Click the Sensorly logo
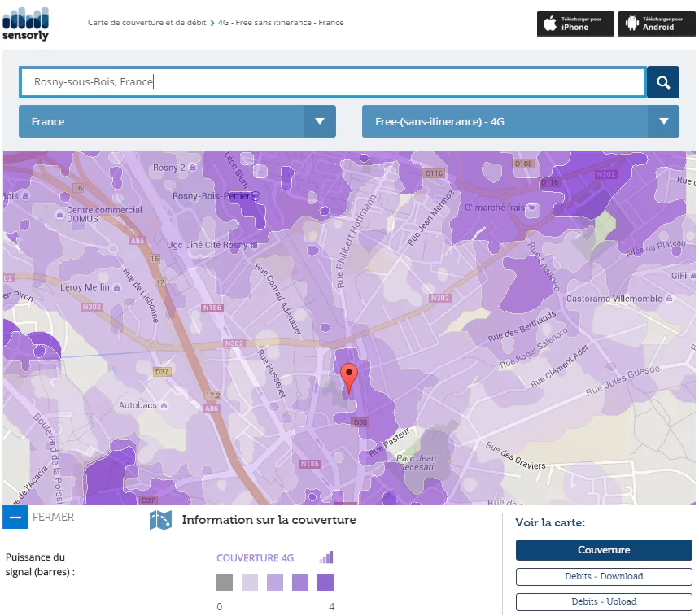Image resolution: width=699 pixels, height=616 pixels. point(26,24)
